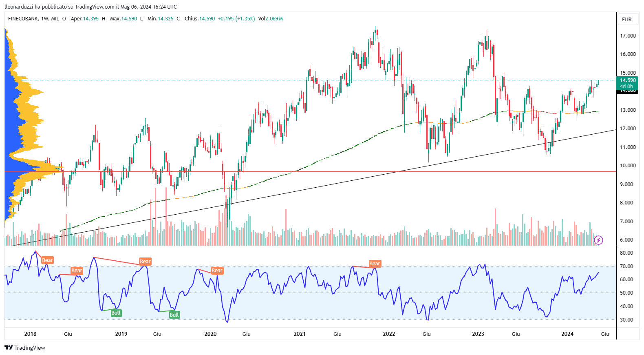Click the 10.000 price axis label
644x355 pixels.
tap(628, 166)
